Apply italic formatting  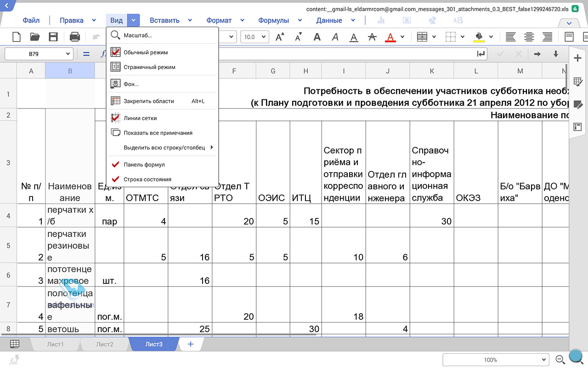(335, 37)
